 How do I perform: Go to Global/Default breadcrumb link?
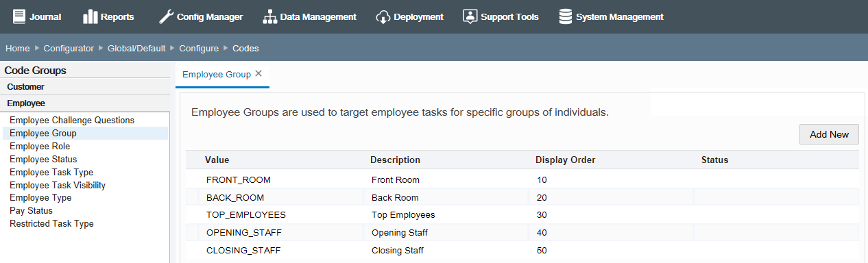(x=136, y=49)
